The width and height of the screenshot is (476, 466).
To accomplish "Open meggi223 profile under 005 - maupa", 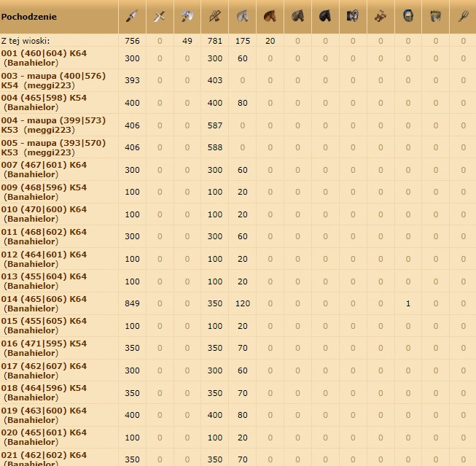I will click(x=49, y=152).
